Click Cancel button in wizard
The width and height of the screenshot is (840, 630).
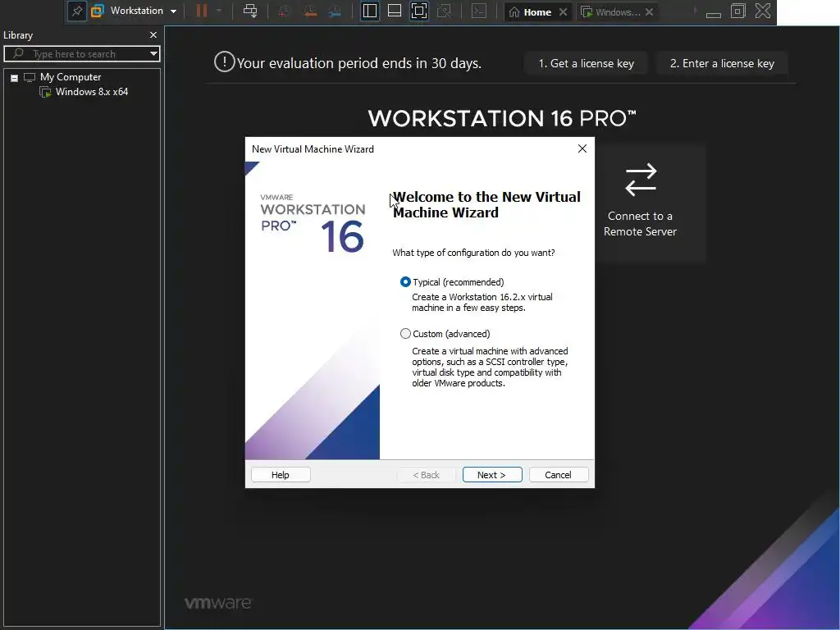tap(558, 475)
